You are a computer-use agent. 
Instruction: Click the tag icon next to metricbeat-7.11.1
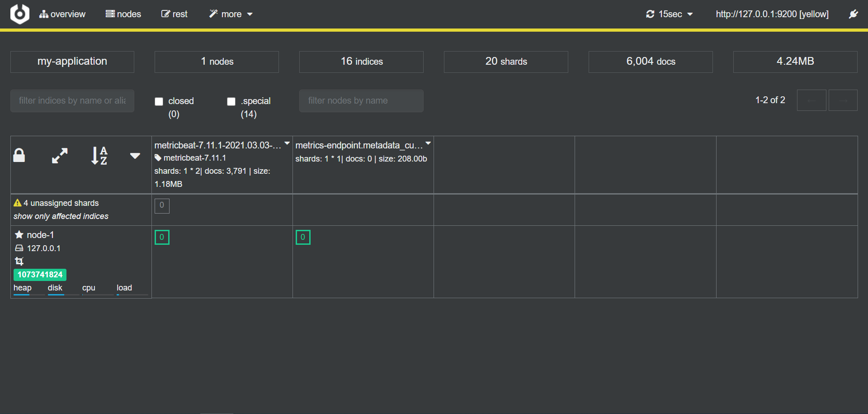(158, 158)
